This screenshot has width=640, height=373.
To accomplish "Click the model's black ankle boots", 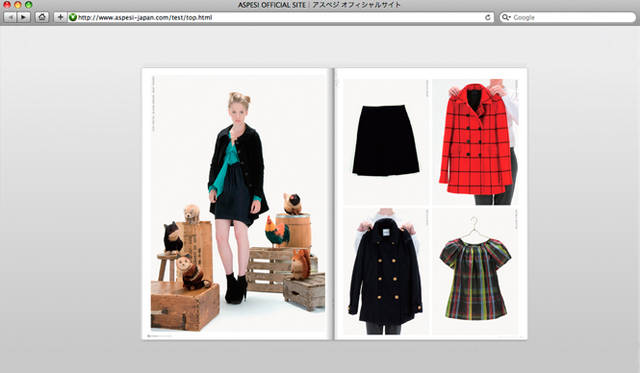I will (x=236, y=289).
